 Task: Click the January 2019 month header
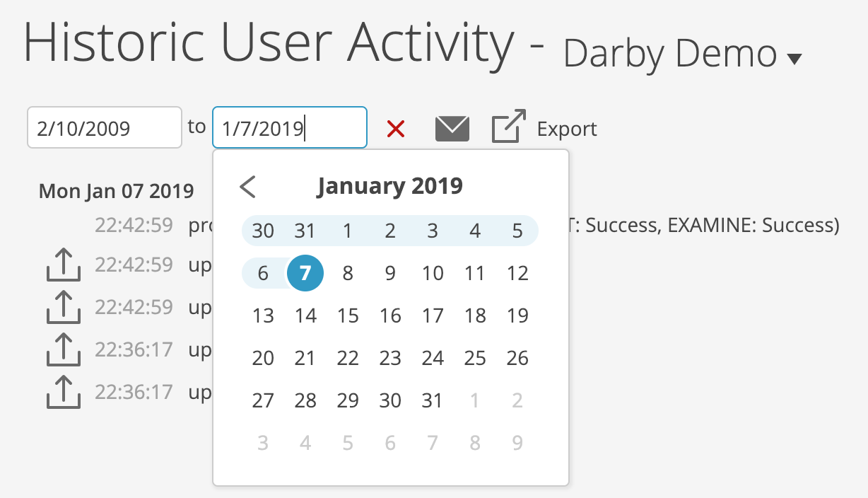390,186
